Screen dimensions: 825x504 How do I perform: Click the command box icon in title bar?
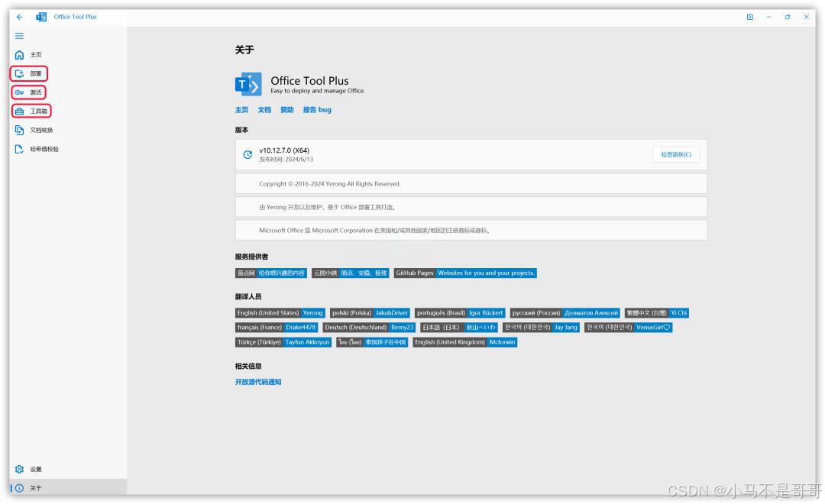coord(750,17)
